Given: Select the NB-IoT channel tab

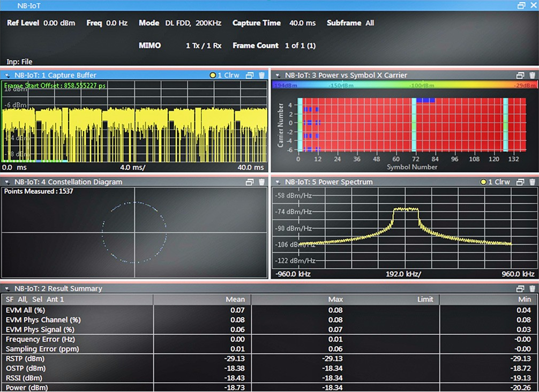Looking at the screenshot, I should tap(29, 6).
